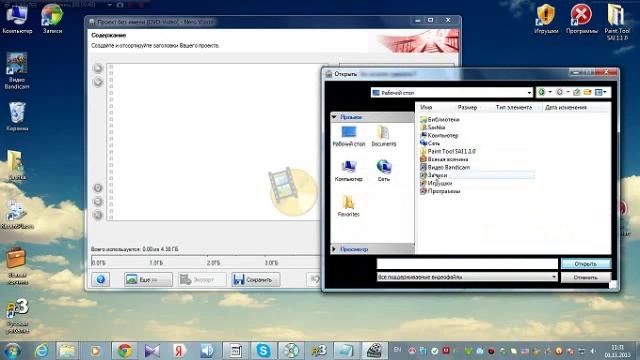Select Sashka in the file list
Image resolution: width=640 pixels, height=360 pixels.
pos(433,127)
